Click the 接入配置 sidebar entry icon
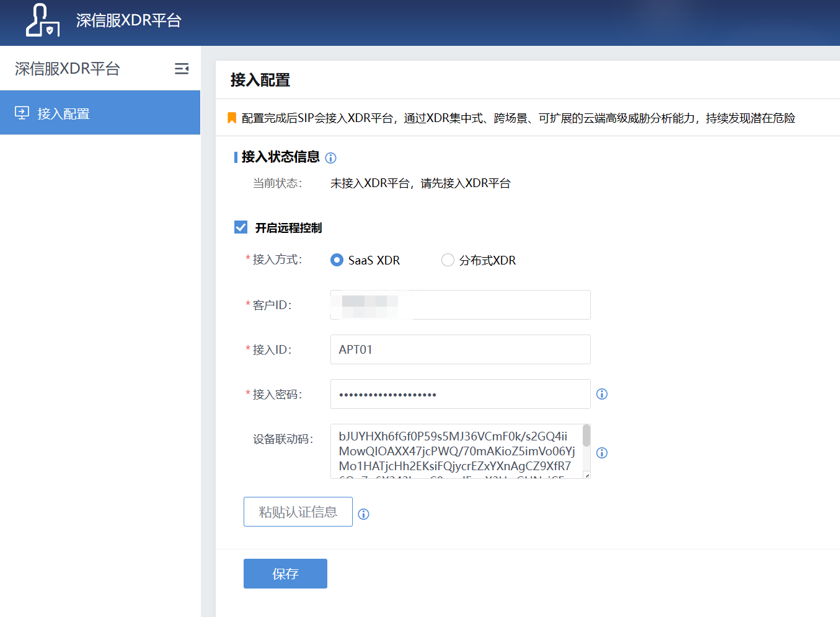 22,113
